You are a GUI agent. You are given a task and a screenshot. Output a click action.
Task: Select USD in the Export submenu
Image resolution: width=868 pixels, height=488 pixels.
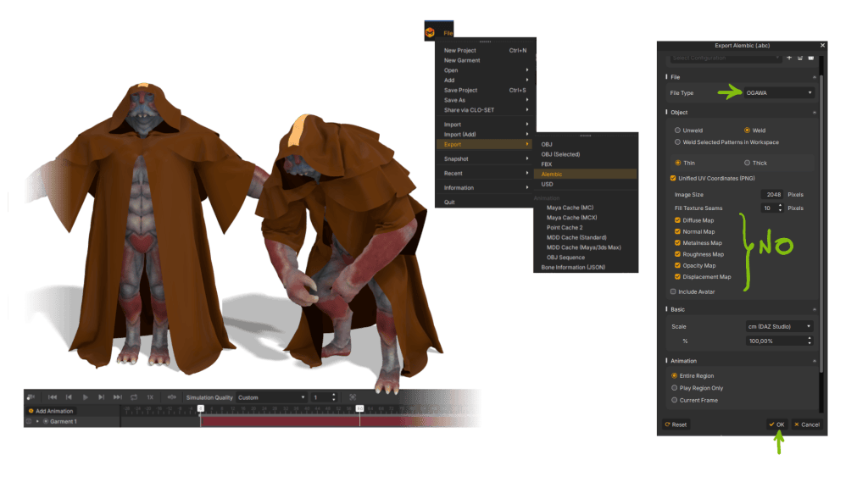pos(586,184)
